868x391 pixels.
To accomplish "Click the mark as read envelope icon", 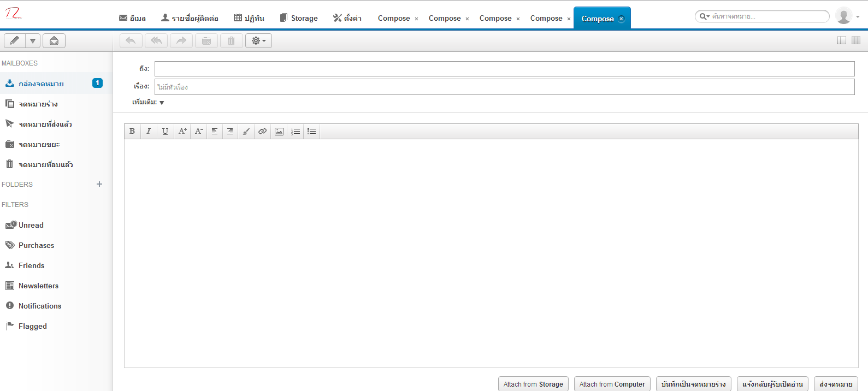I will 54,41.
